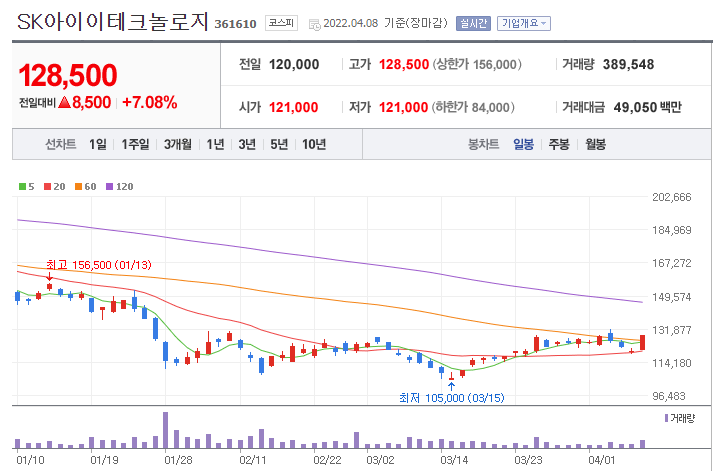Click the purple 거래량 legend square
The image size is (713, 471).
pos(666,418)
